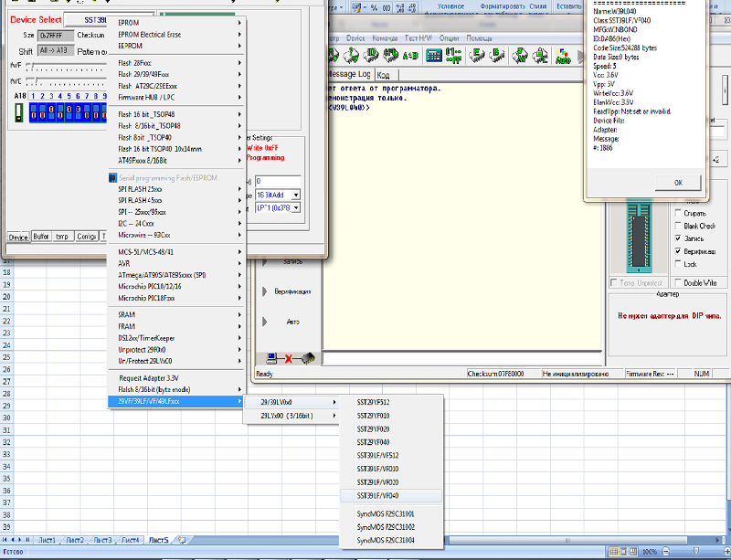Expand the EPROM submenu
This screenshot has height=560, width=731.
click(x=176, y=22)
